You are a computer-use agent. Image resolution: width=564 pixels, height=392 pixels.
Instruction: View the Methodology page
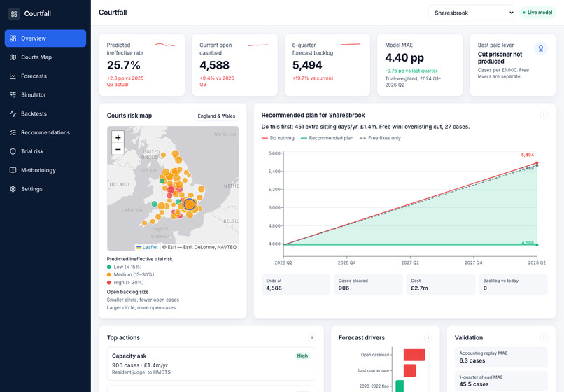(45, 170)
